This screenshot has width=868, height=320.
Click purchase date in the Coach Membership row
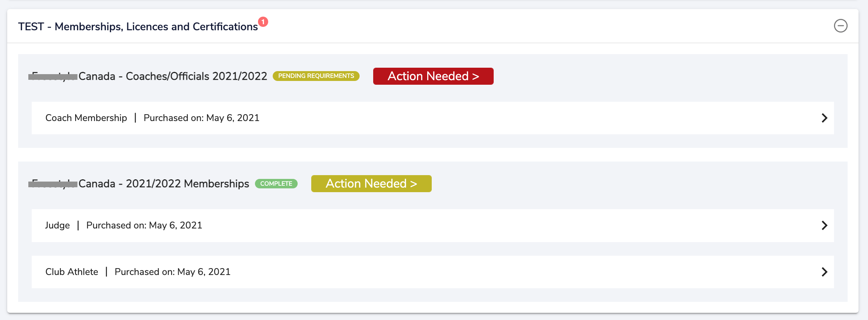coord(201,118)
